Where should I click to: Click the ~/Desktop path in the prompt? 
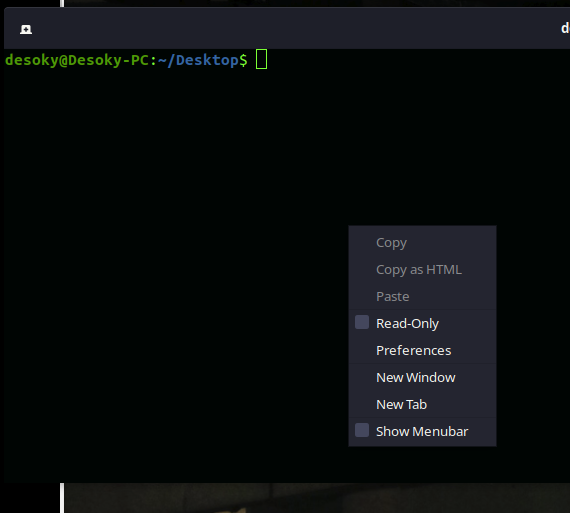[x=198, y=60]
